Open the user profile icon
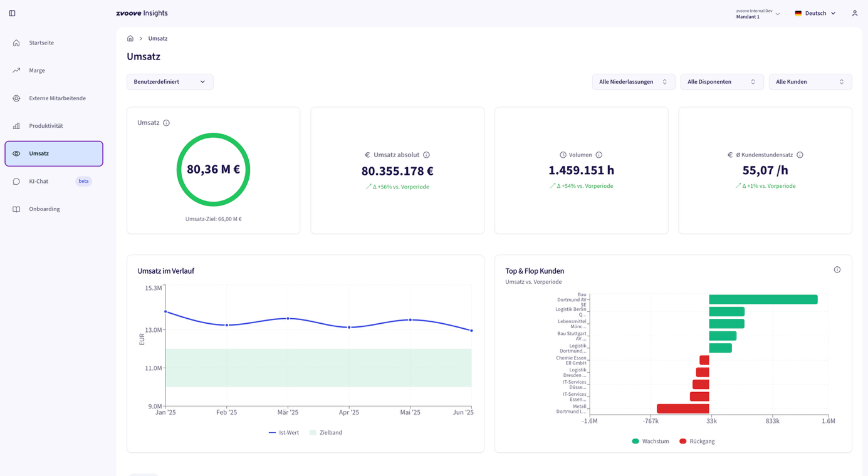This screenshot has height=476, width=868. [x=854, y=13]
